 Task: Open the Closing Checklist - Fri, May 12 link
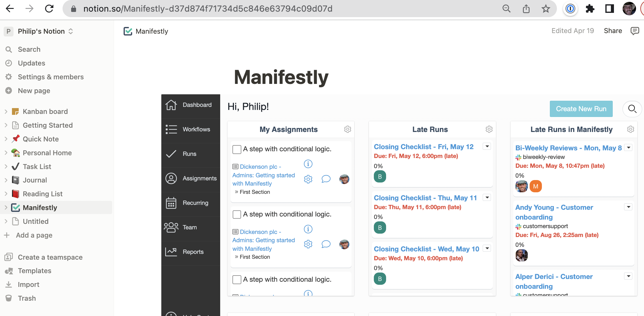424,147
